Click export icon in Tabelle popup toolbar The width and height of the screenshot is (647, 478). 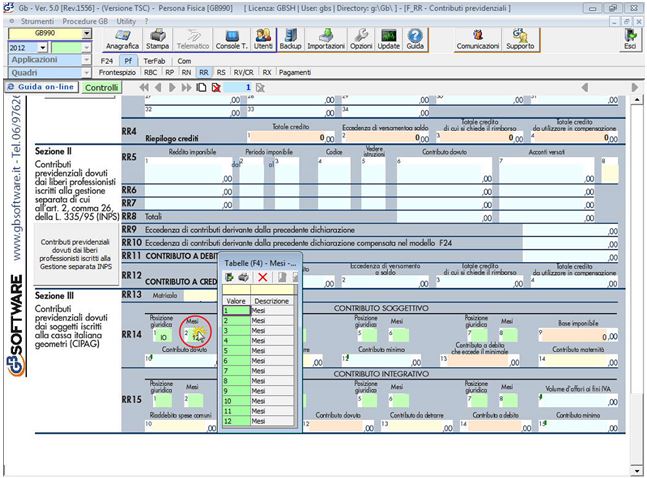tap(229, 277)
